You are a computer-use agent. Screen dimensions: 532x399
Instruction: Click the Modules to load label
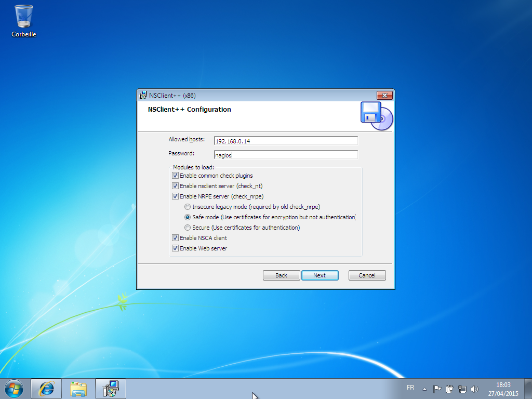[x=193, y=167]
